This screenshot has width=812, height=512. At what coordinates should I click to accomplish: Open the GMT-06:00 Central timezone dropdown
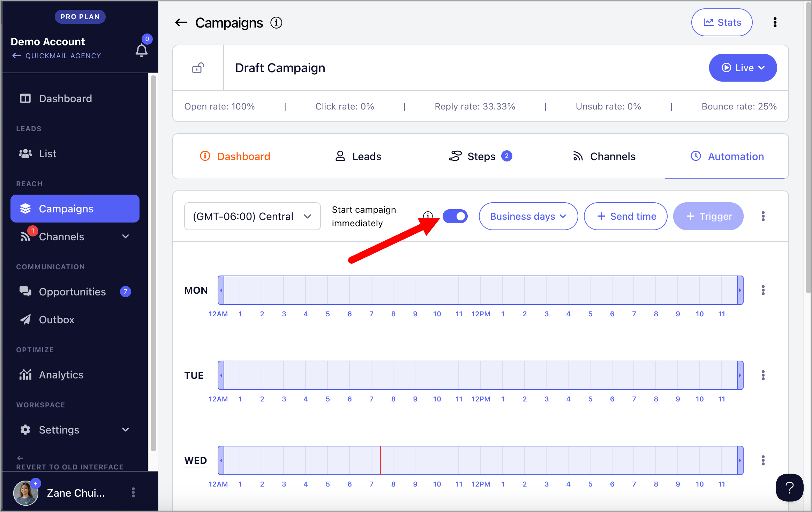(252, 216)
